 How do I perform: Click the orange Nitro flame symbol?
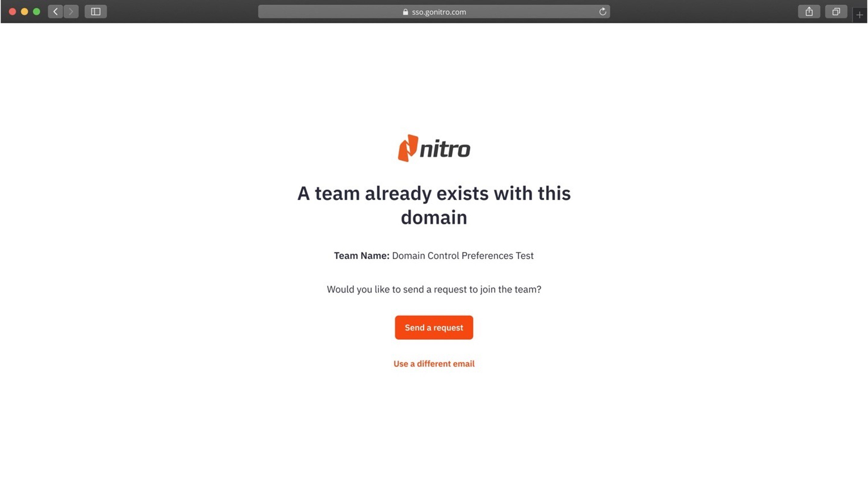409,148
